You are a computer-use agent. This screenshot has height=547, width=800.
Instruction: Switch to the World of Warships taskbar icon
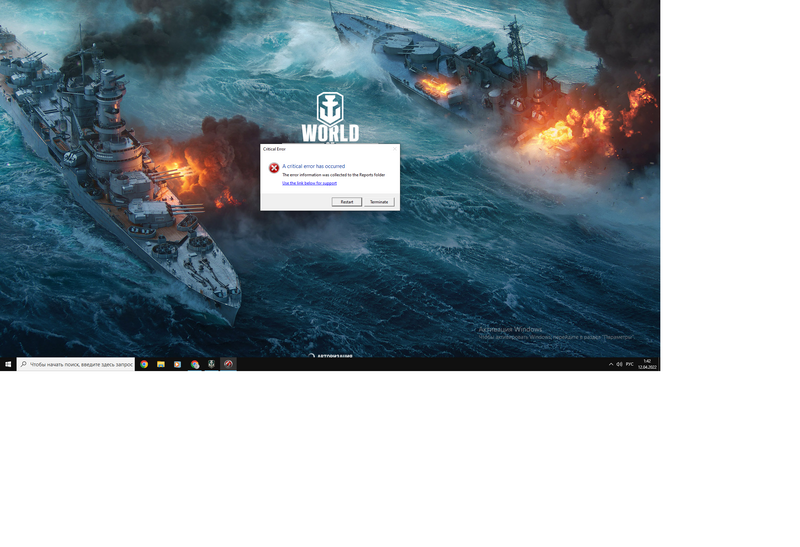211,364
